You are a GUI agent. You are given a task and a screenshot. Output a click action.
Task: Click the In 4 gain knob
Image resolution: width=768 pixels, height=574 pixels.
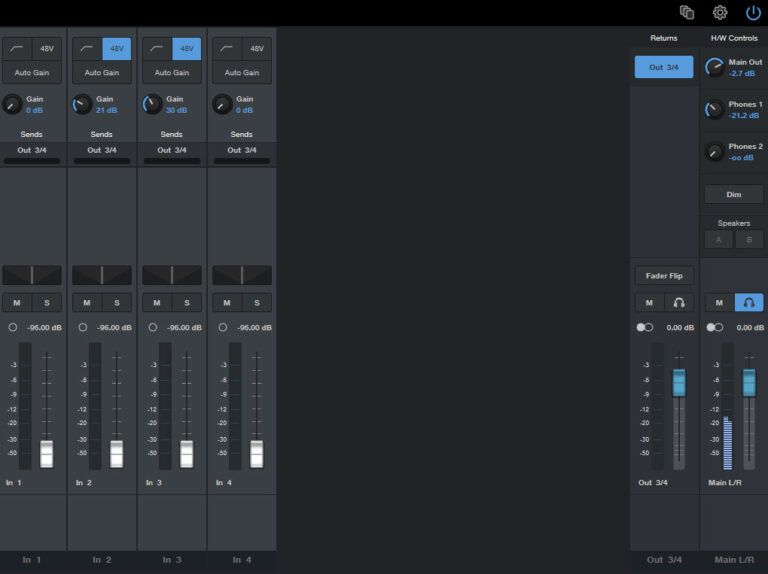(x=222, y=104)
